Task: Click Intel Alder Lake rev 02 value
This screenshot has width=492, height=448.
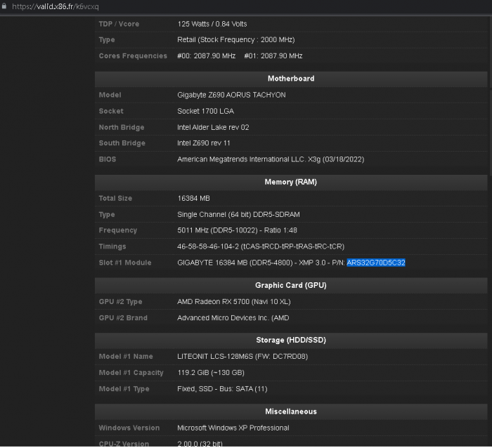Action: pyautogui.click(x=213, y=127)
